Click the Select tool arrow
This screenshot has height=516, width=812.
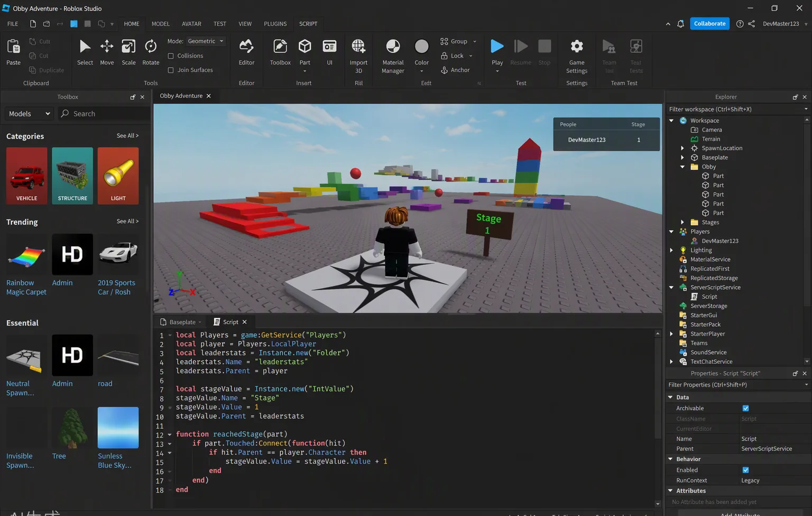pos(85,52)
